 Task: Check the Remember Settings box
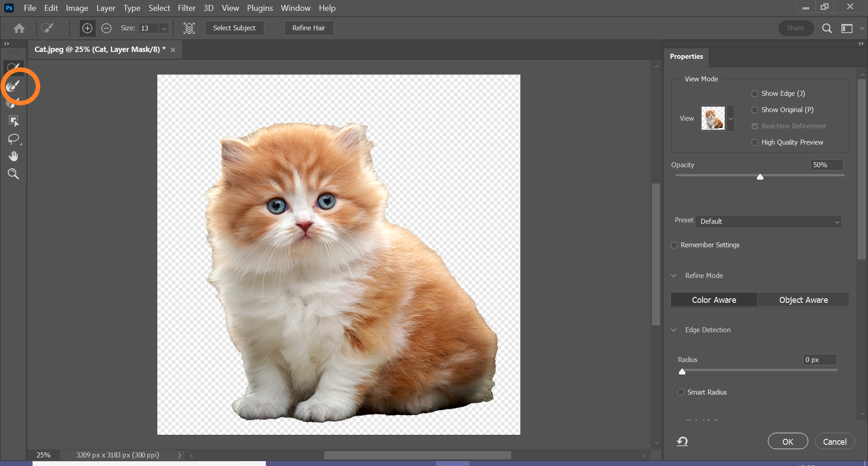[674, 245]
